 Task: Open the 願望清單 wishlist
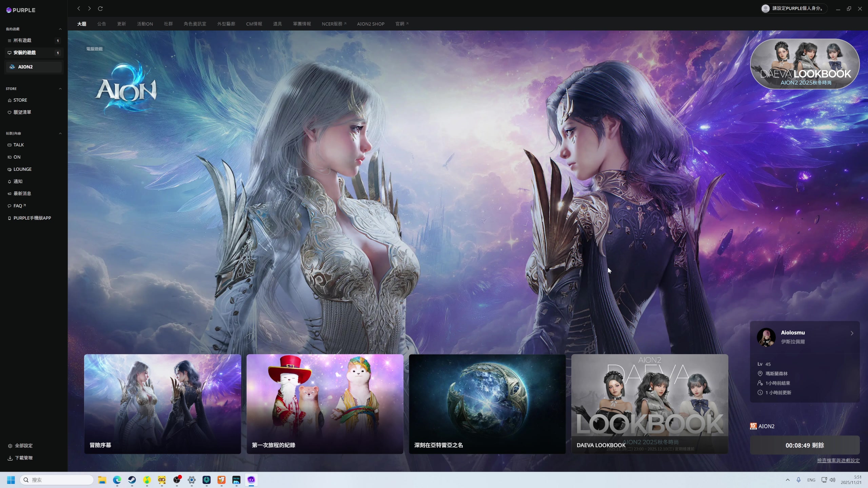coord(22,112)
